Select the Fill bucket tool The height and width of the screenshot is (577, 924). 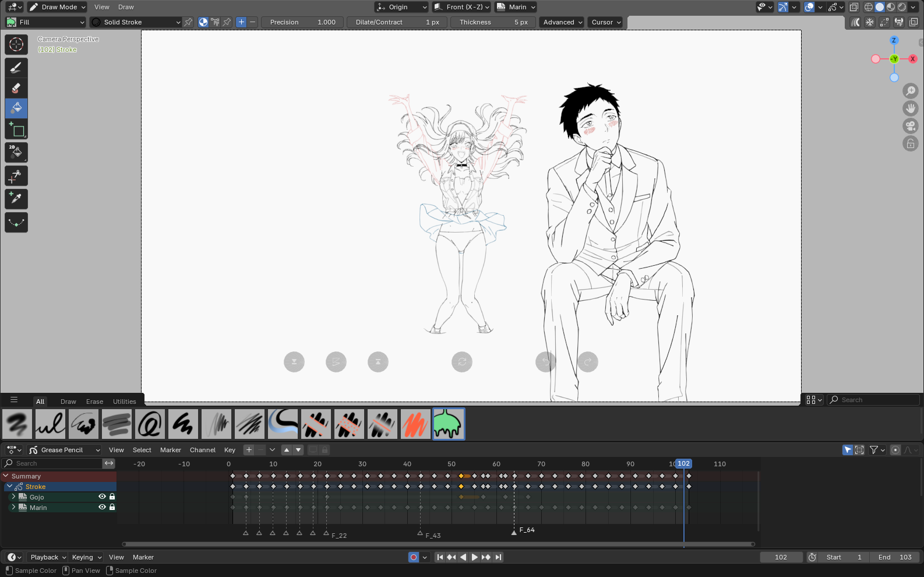[16, 108]
